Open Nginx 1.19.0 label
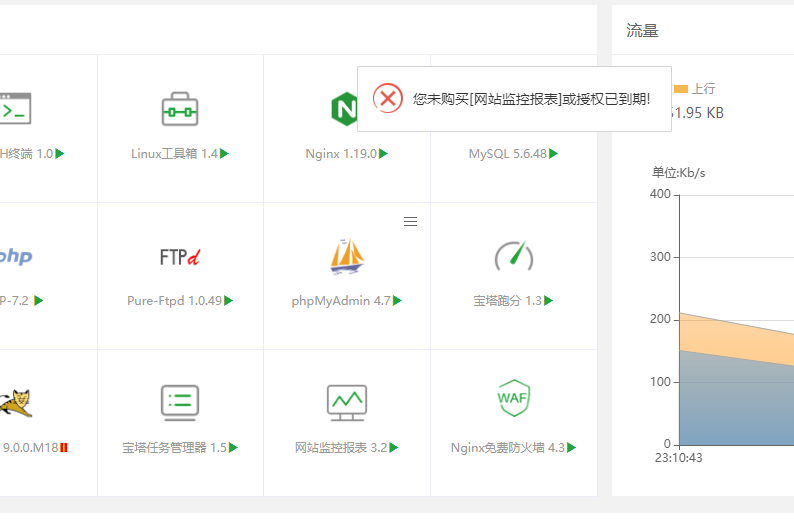 point(341,153)
